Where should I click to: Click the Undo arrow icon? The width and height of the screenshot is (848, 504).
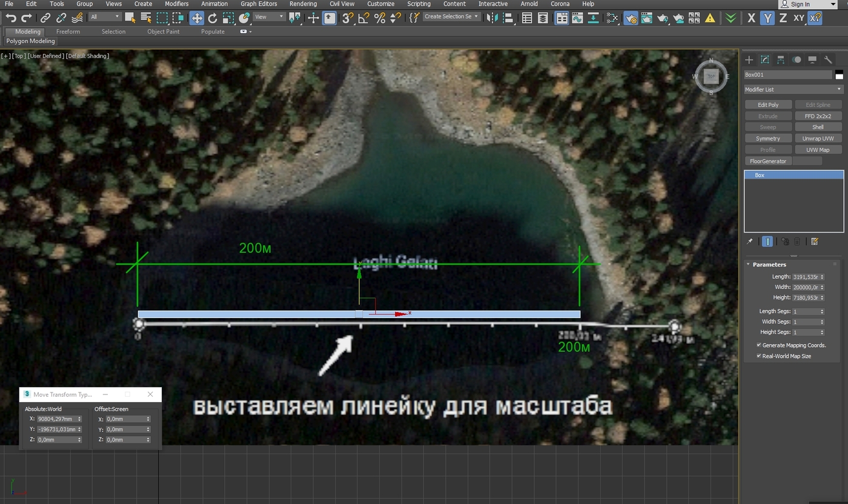click(x=10, y=18)
